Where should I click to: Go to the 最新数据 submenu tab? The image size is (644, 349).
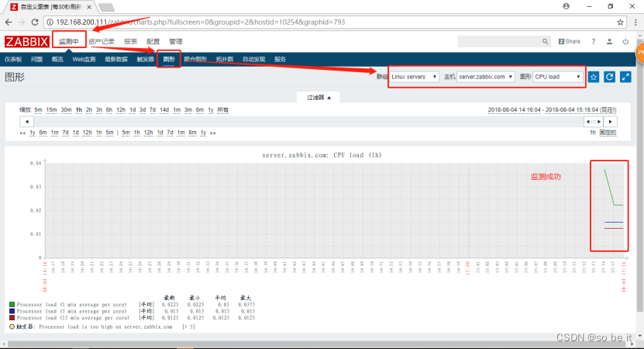point(116,59)
